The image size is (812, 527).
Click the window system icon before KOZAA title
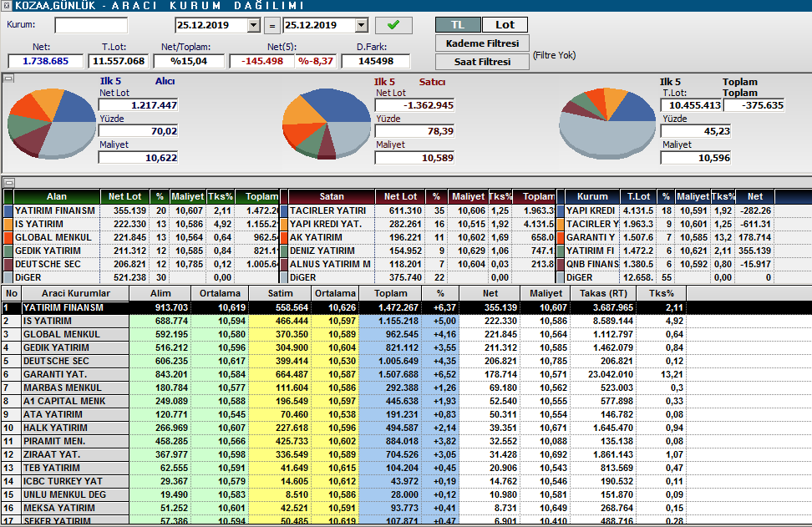tap(6, 6)
